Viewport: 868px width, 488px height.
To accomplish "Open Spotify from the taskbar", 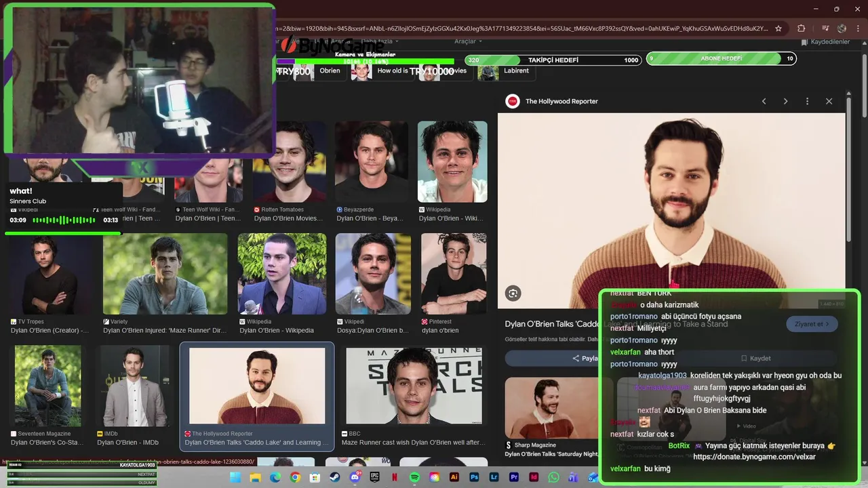I will tap(414, 477).
